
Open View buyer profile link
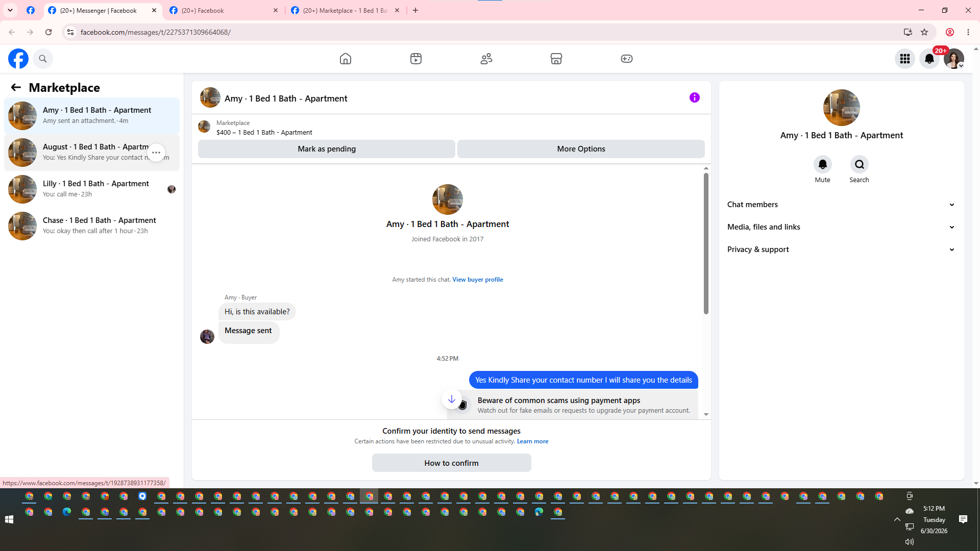click(478, 280)
